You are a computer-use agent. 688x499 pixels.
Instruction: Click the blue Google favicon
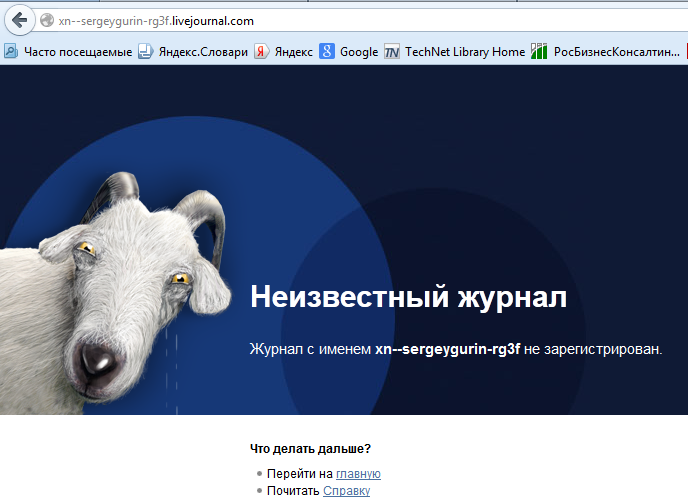[x=326, y=51]
